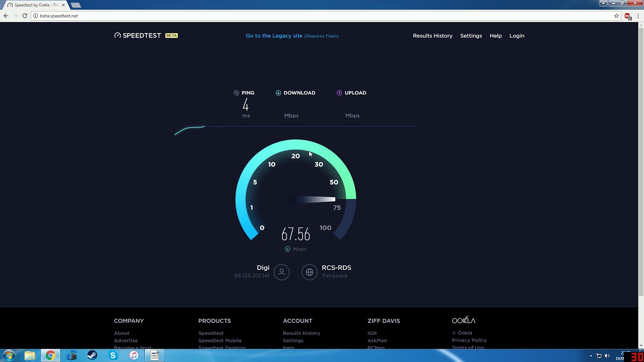Open iTunes from the taskbar

(x=134, y=355)
